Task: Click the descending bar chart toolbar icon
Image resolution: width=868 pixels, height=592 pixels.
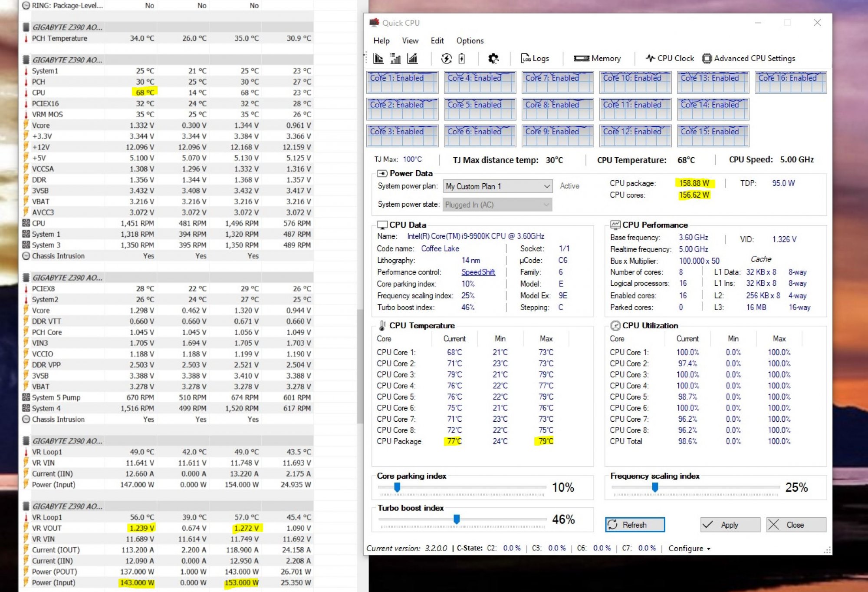Action: tap(378, 58)
